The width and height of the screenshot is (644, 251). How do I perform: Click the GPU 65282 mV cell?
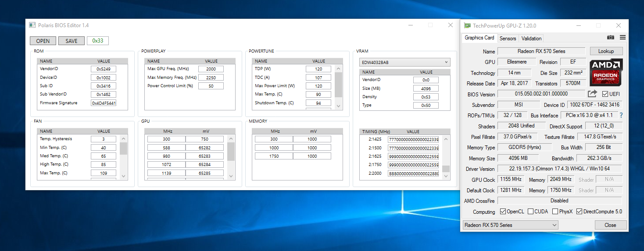[x=204, y=148]
